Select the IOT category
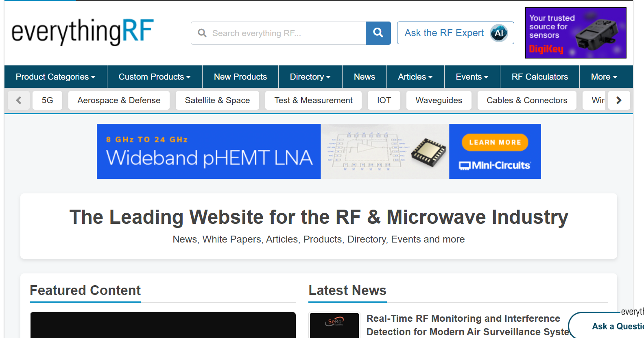Screen dimensions: 644x338 (384, 100)
